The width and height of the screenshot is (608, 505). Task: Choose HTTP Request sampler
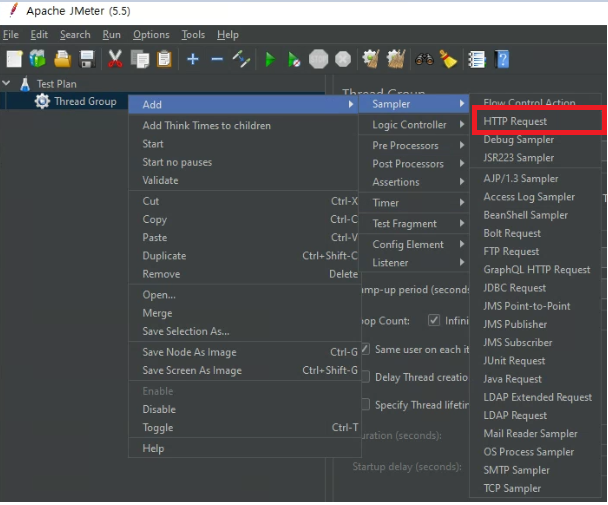click(537, 121)
